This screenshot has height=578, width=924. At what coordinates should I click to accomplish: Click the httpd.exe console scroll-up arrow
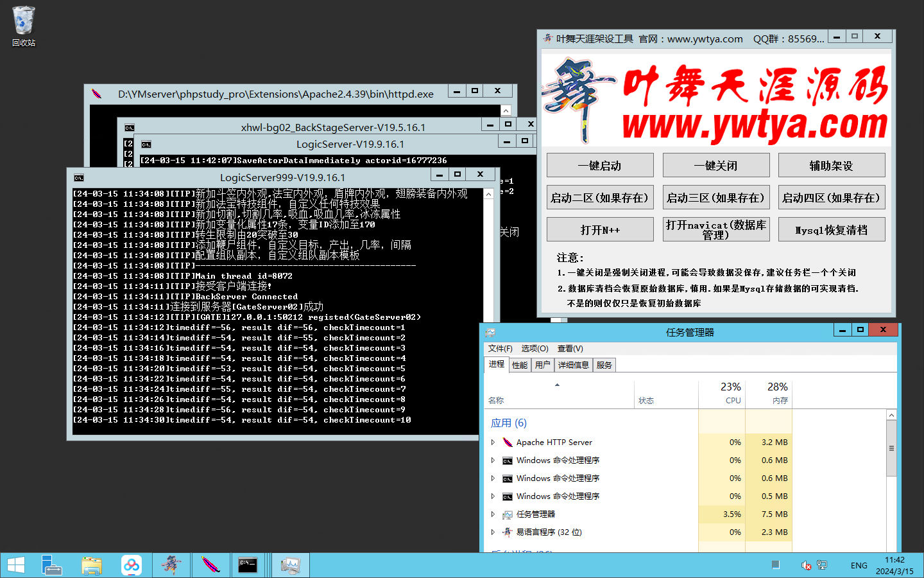pos(506,110)
